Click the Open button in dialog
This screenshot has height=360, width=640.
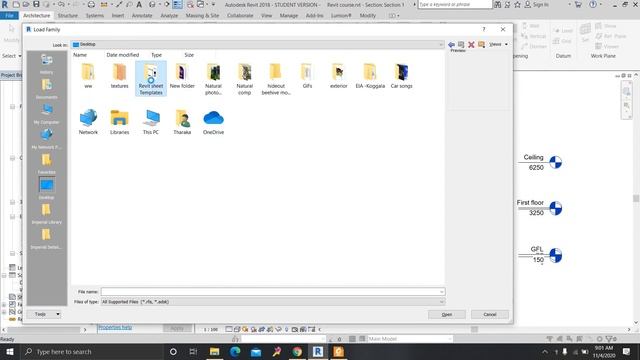pyautogui.click(x=447, y=314)
